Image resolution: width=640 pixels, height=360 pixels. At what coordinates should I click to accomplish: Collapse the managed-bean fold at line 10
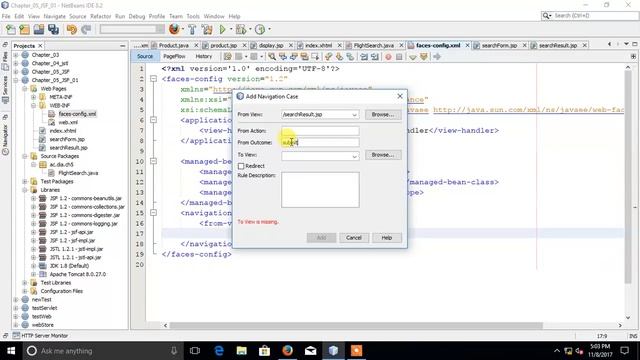point(153,161)
